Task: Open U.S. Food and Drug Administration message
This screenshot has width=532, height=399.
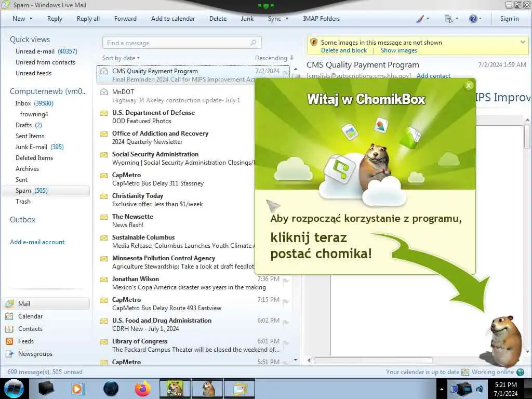Action: [193, 325]
